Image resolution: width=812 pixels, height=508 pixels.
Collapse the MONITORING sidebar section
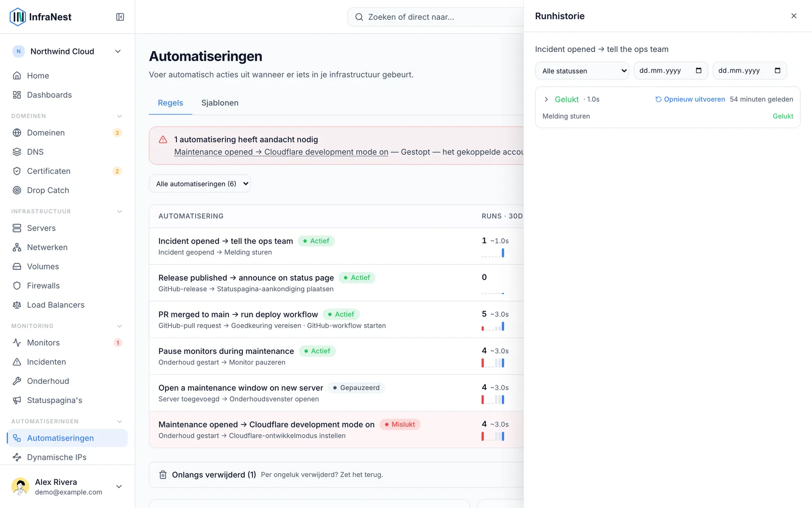(120, 326)
